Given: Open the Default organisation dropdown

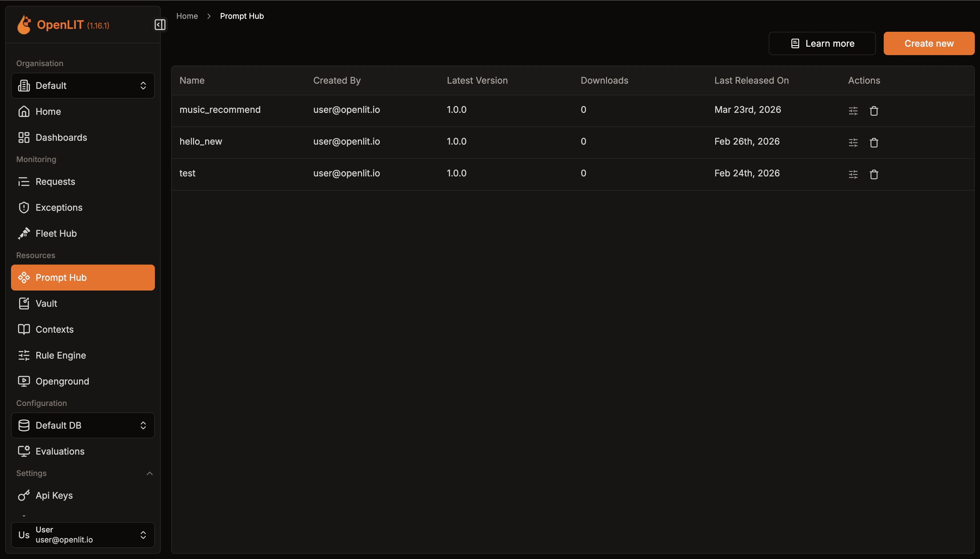Looking at the screenshot, I should pyautogui.click(x=83, y=86).
